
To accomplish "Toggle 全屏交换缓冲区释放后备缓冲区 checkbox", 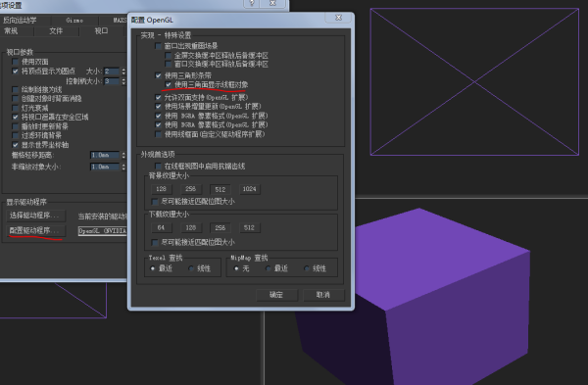I will tap(168, 56).
